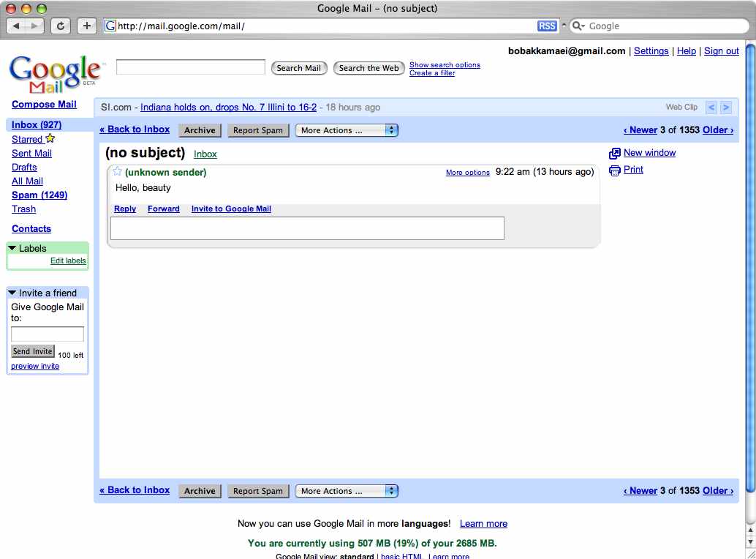Image resolution: width=756 pixels, height=559 pixels.
Task: Click the Search the Web button
Action: (x=368, y=68)
